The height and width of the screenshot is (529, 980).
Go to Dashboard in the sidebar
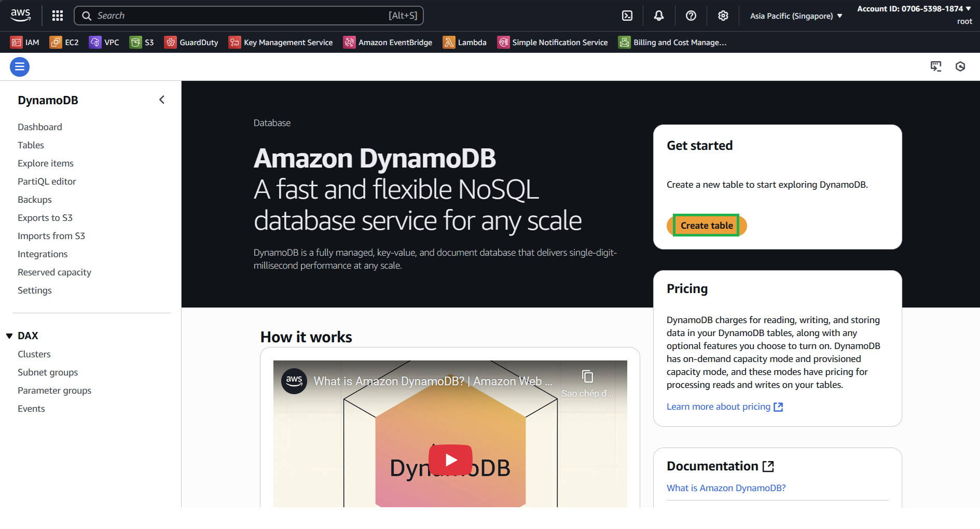click(40, 127)
